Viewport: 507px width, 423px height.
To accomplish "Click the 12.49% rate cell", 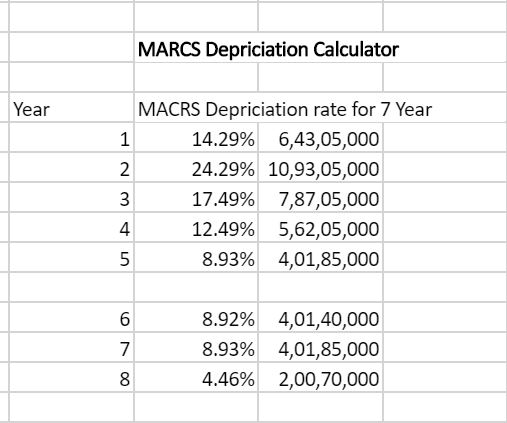I will pyautogui.click(x=196, y=229).
